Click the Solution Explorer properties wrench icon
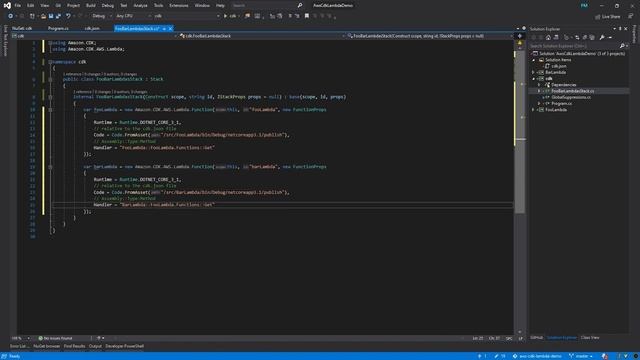Screen dimensions: 640x360 (x=602, y=38)
